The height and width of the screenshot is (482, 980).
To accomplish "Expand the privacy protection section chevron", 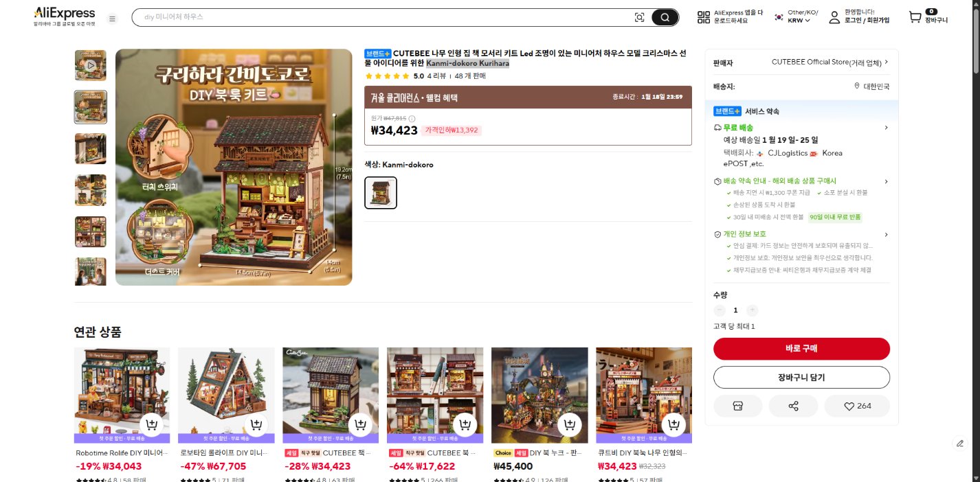I will (x=886, y=234).
